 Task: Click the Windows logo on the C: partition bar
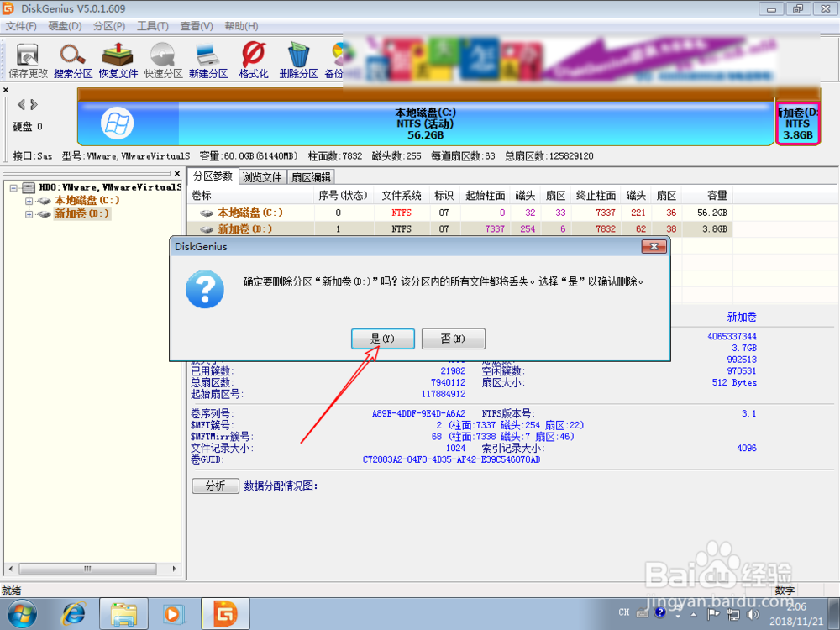click(117, 123)
